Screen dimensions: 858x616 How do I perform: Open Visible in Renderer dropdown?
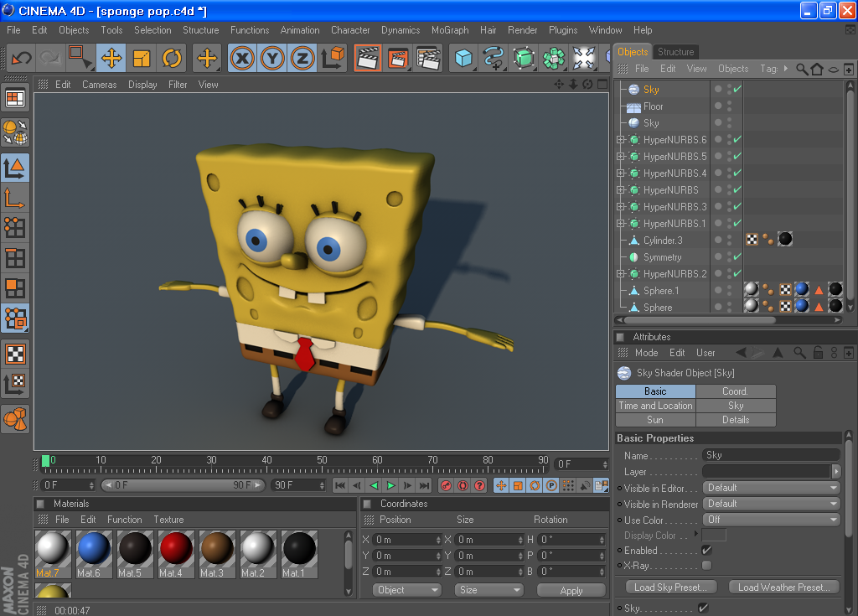point(771,504)
